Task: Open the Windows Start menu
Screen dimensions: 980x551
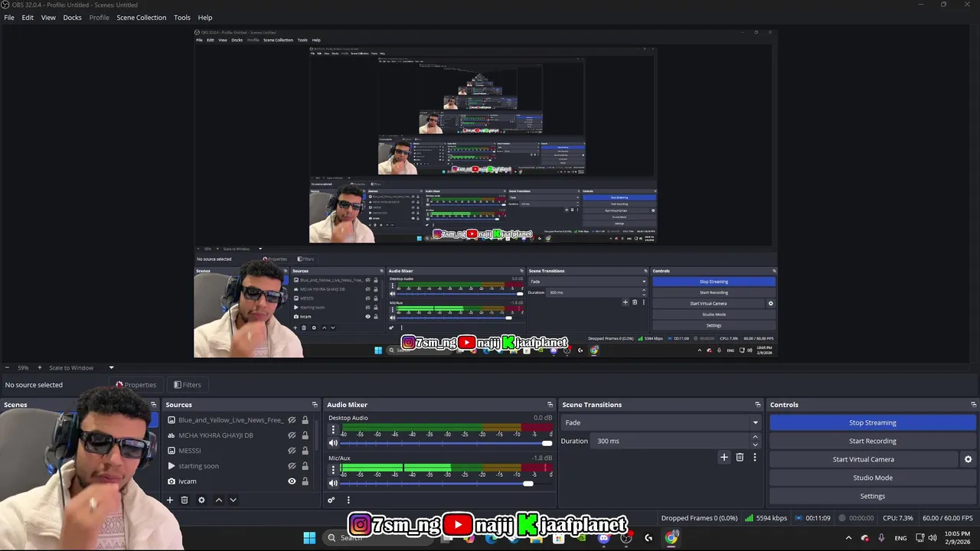Action: tap(309, 538)
